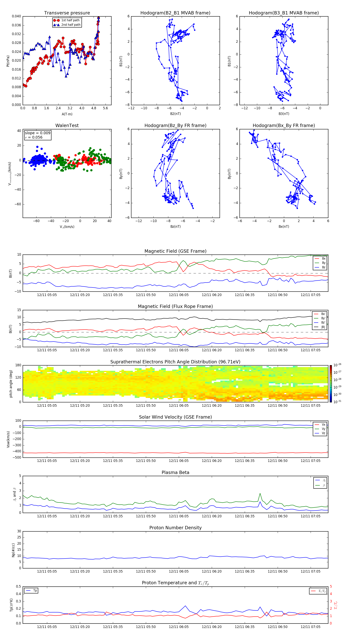Click 'Hodogram(B2_B1 MVAB frame)' title

175,13
